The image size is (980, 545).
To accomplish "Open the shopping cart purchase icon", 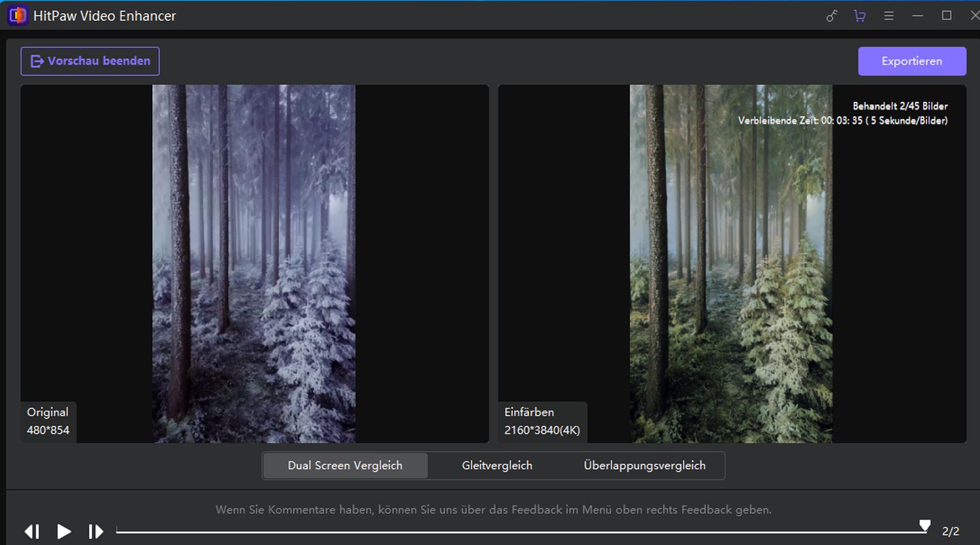I will 860,16.
